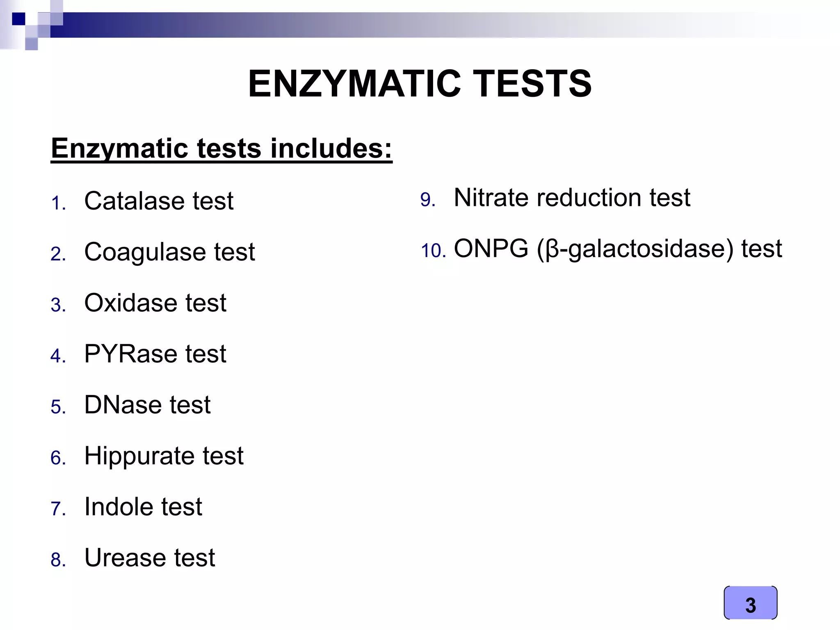The width and height of the screenshot is (840, 630).
Task: Select the DNase test item
Action: [147, 405]
